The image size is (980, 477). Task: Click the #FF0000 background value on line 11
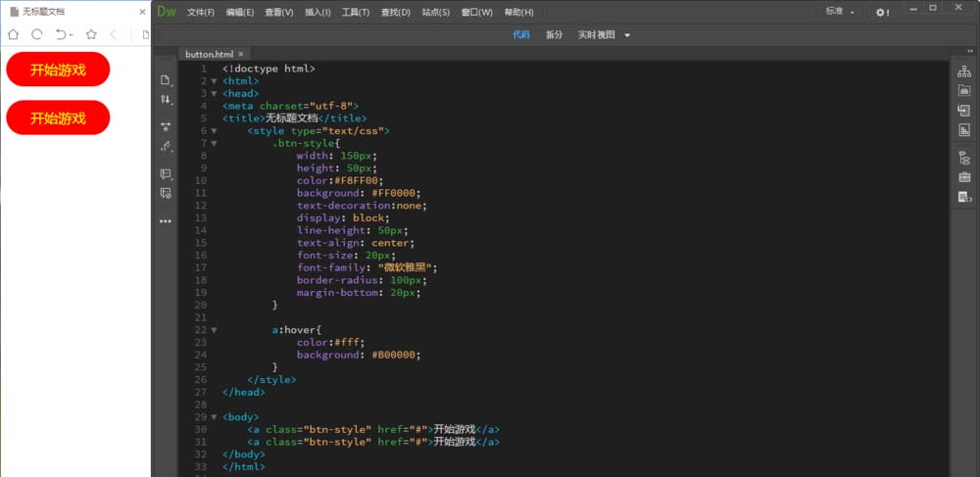396,194
